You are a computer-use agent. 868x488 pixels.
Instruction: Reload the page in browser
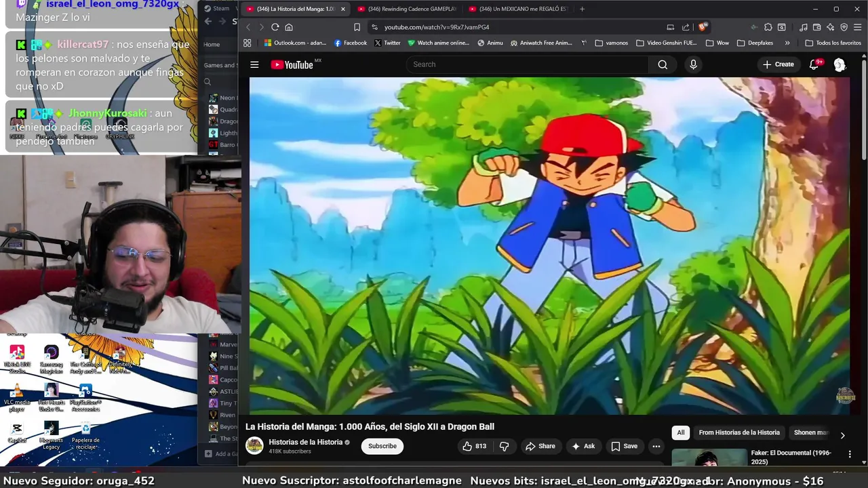coord(275,27)
